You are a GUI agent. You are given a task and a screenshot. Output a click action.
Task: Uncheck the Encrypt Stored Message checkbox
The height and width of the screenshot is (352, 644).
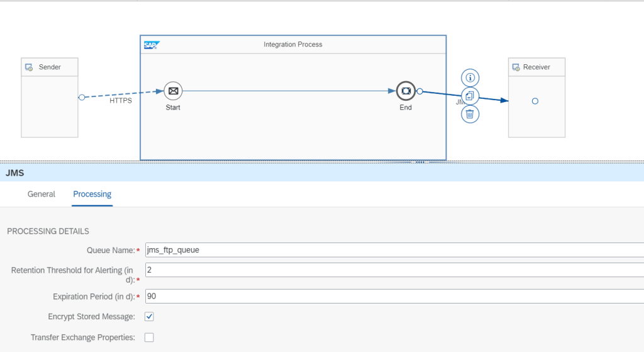coord(149,316)
